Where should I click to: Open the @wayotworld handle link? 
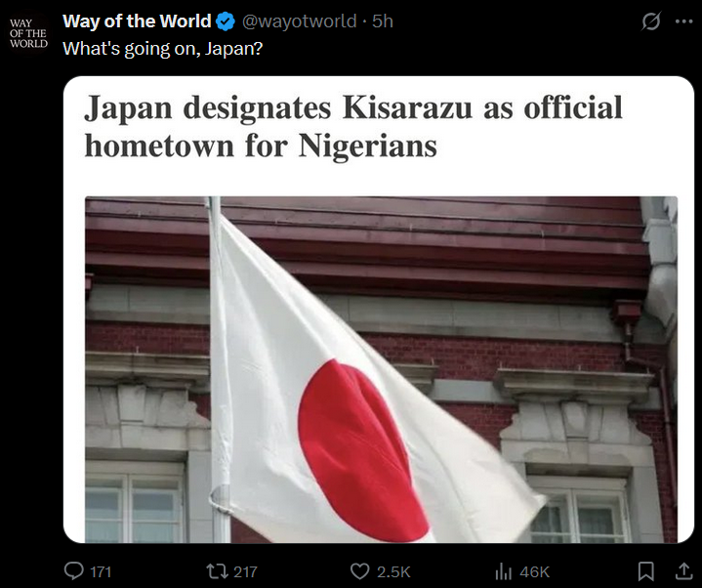point(299,21)
